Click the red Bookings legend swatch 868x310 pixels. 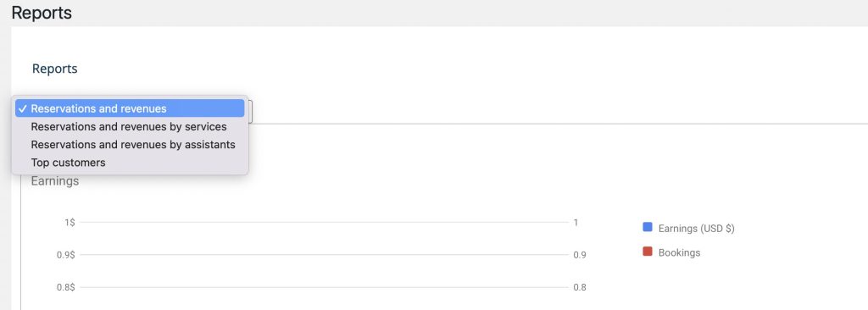coord(647,252)
